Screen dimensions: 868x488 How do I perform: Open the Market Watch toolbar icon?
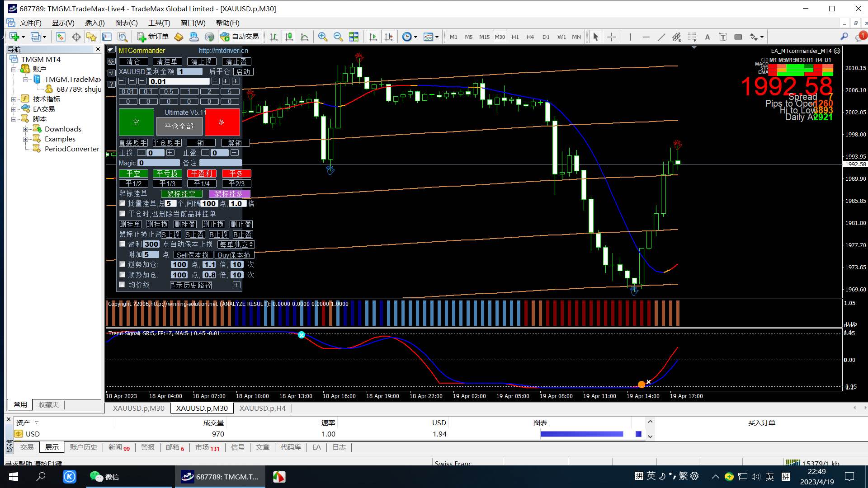click(x=61, y=37)
